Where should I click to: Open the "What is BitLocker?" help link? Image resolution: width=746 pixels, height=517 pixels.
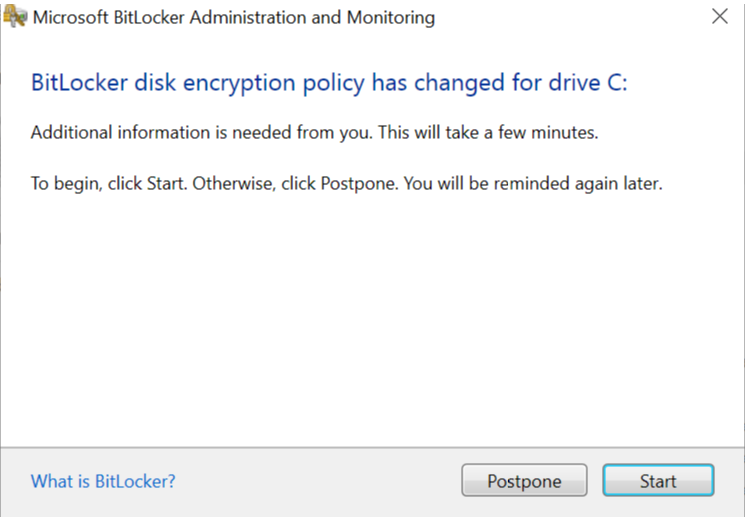point(103,481)
